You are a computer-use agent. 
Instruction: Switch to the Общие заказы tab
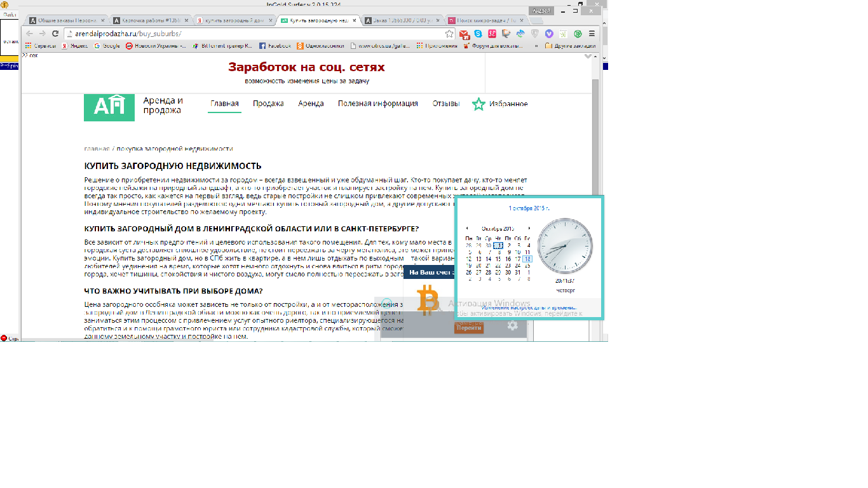pos(66,20)
